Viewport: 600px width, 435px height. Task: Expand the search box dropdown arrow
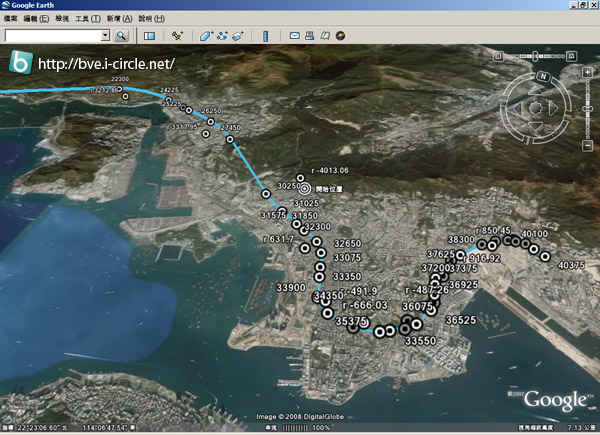[105, 36]
